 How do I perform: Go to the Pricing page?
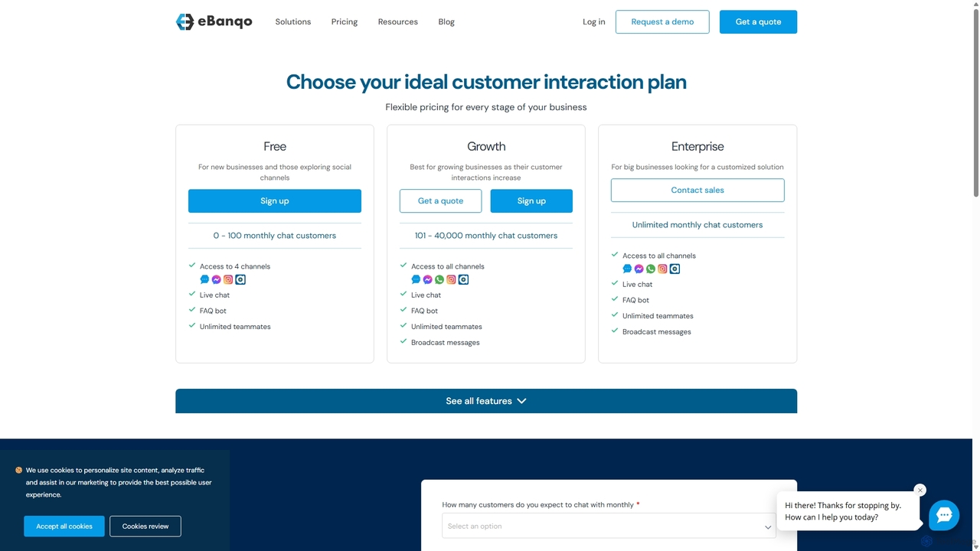click(345, 21)
